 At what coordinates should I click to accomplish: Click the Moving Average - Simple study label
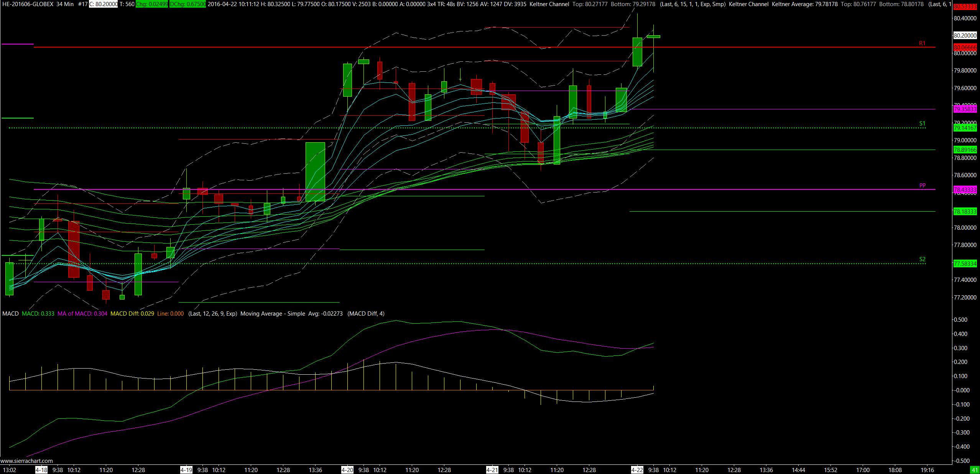tap(273, 314)
